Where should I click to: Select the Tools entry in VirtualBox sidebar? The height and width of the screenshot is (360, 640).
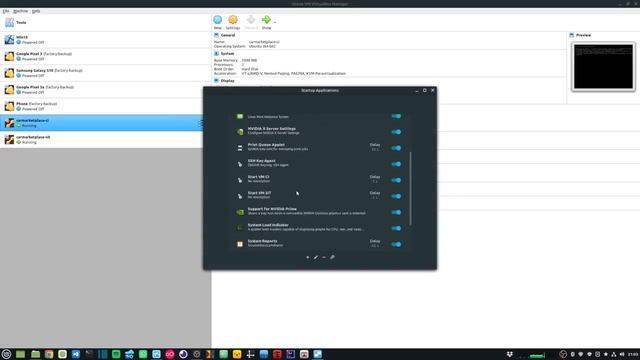[x=105, y=22]
